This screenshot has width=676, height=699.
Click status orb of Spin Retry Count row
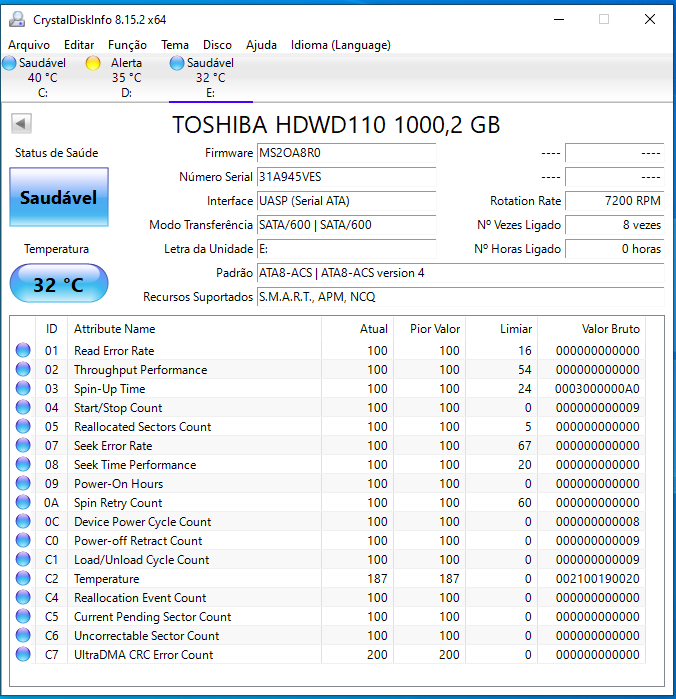click(x=23, y=502)
